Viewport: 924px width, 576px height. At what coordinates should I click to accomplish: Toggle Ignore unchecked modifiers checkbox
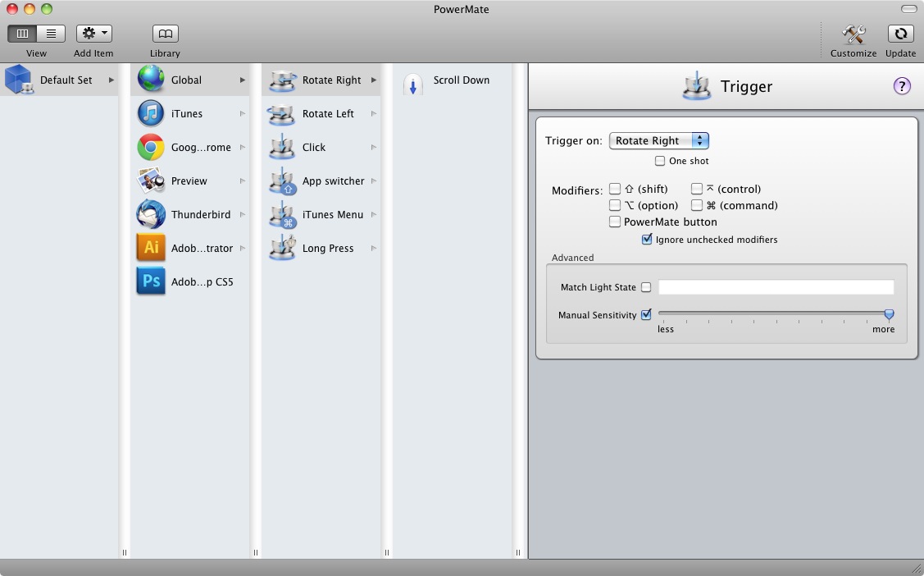click(x=646, y=240)
